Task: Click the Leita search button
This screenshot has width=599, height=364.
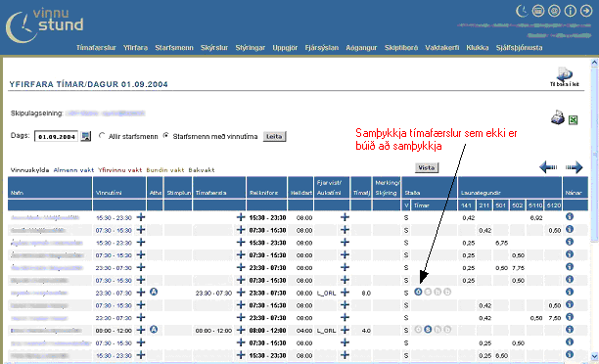Action: pyautogui.click(x=274, y=136)
